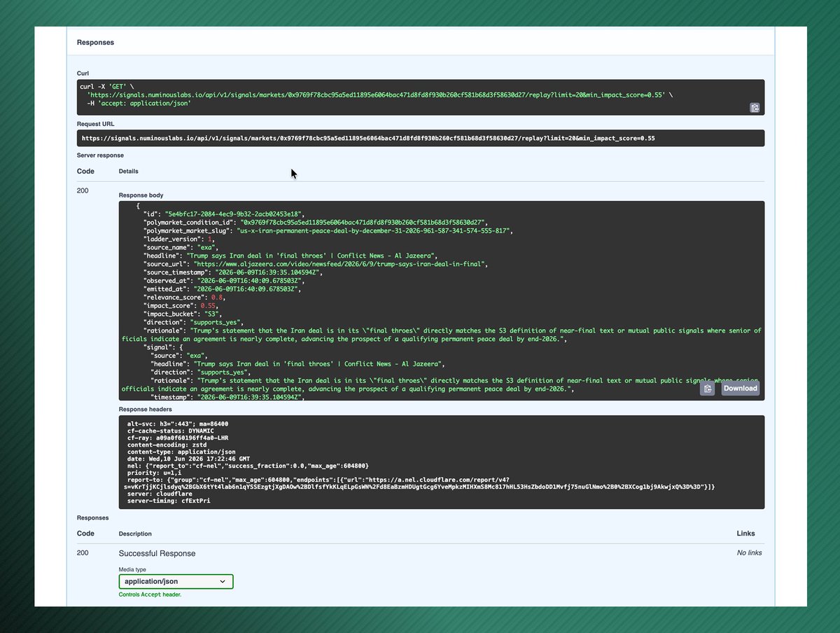Click the "Request URL" label
The image size is (840, 633).
(95, 124)
